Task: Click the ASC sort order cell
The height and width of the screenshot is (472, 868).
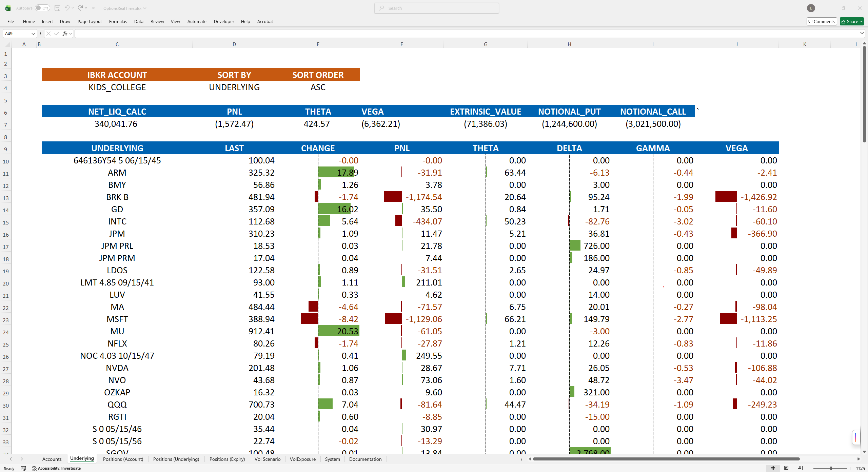Action: [x=318, y=87]
